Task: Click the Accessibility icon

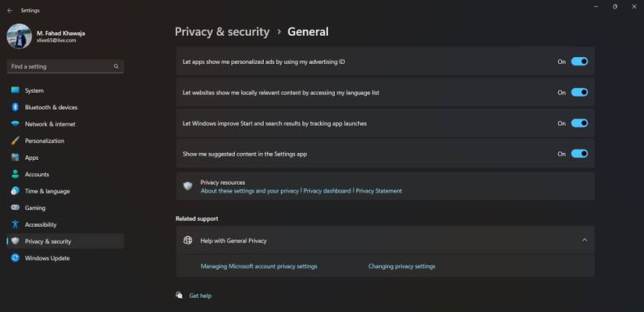Action: [x=15, y=225]
